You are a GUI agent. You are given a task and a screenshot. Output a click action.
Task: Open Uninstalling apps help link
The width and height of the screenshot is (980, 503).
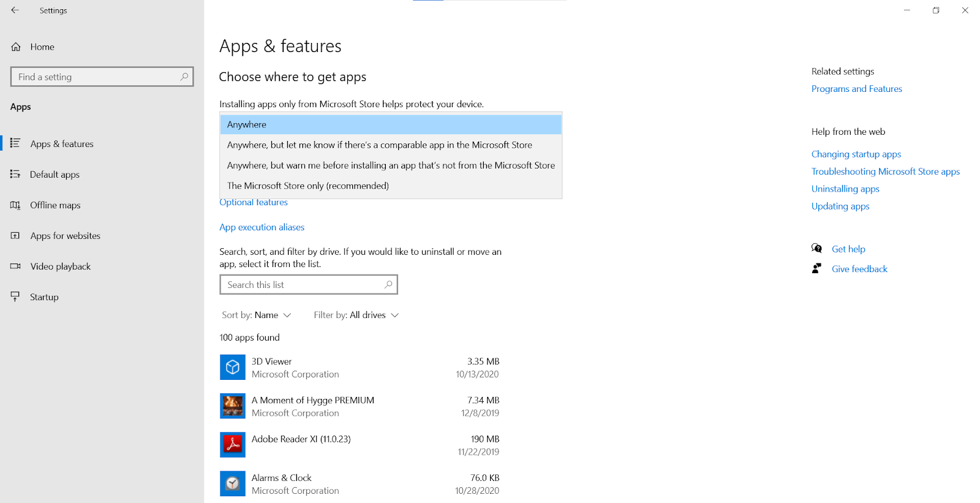[x=845, y=189]
